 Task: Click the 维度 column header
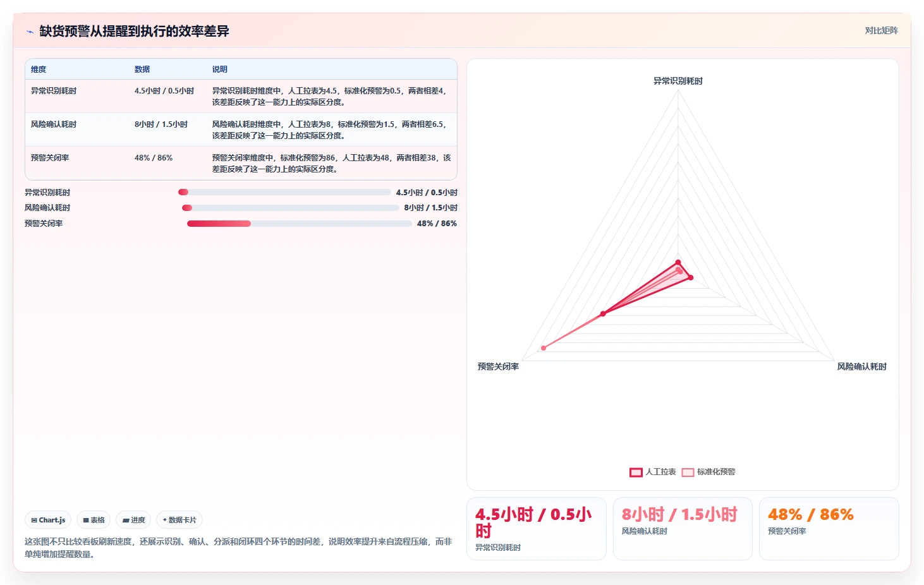pos(39,69)
